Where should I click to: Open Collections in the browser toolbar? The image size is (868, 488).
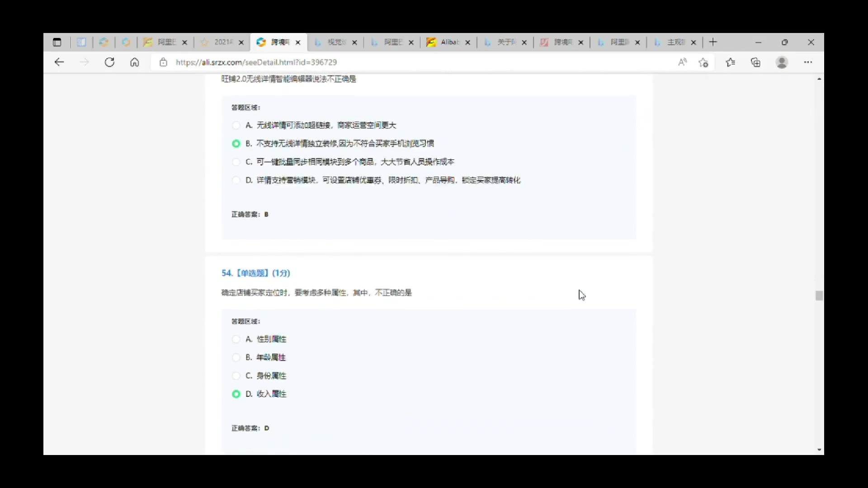pos(756,62)
